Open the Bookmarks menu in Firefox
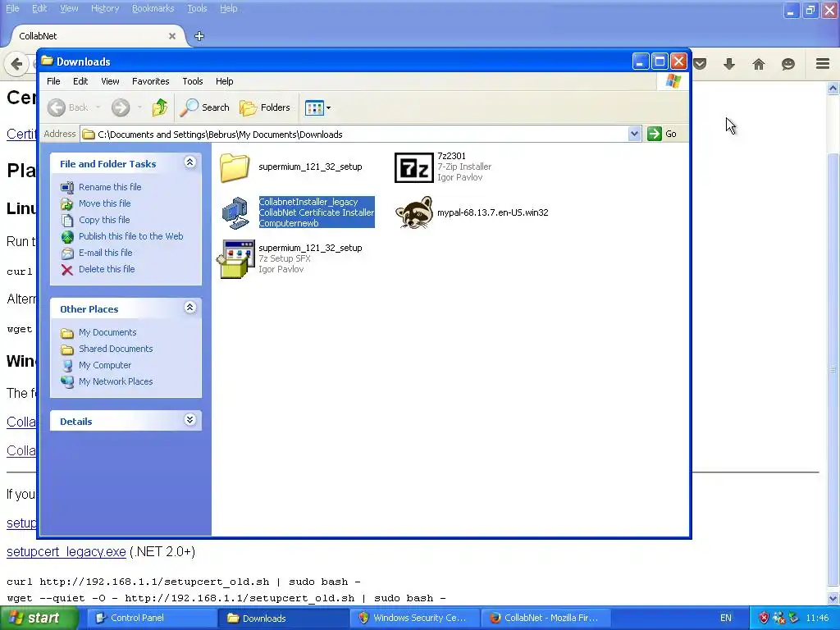This screenshot has height=630, width=840. (153, 8)
